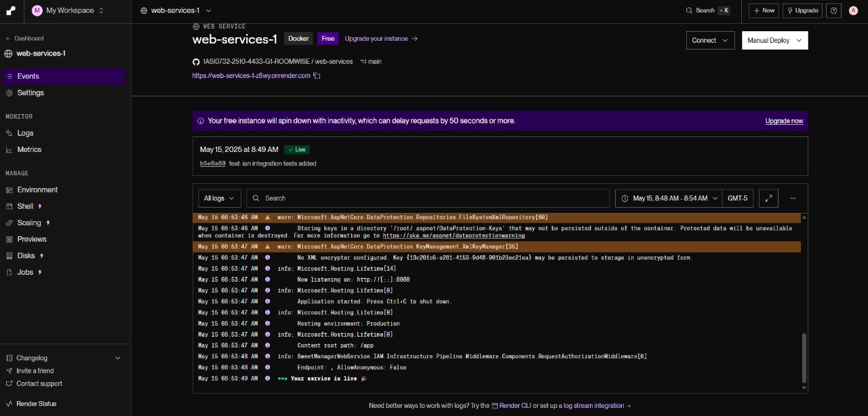Open the Environment page
Viewport: 868px width, 416px height.
(63, 189)
